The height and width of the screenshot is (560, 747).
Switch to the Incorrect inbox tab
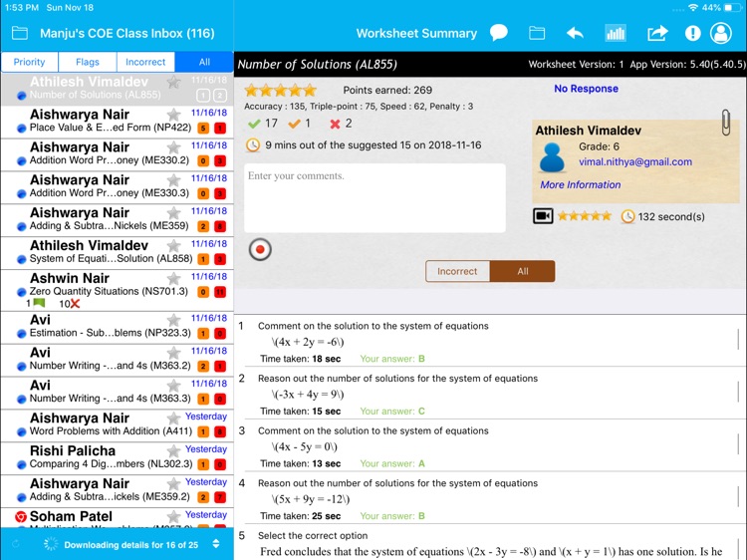click(x=145, y=62)
